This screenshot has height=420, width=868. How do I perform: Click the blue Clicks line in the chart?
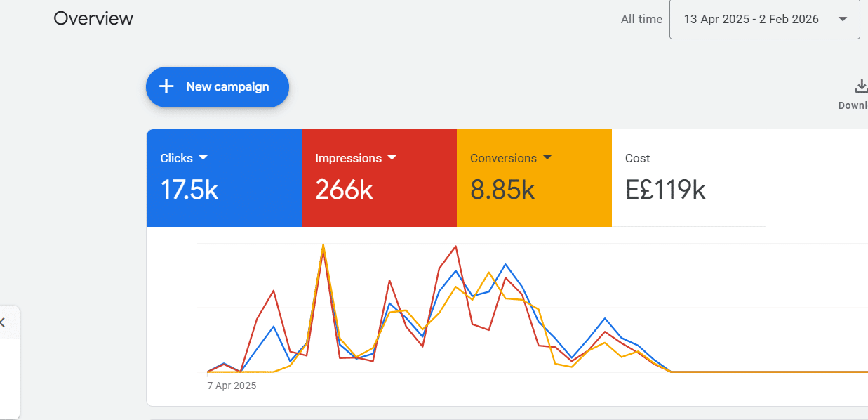[505, 265]
